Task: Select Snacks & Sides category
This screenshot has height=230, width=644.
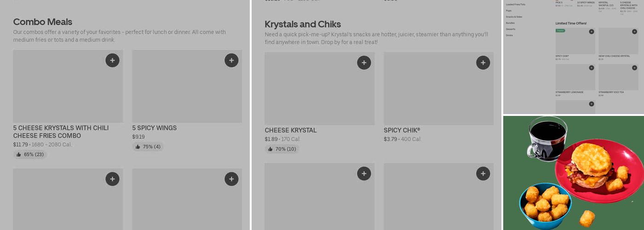Action: tap(514, 17)
